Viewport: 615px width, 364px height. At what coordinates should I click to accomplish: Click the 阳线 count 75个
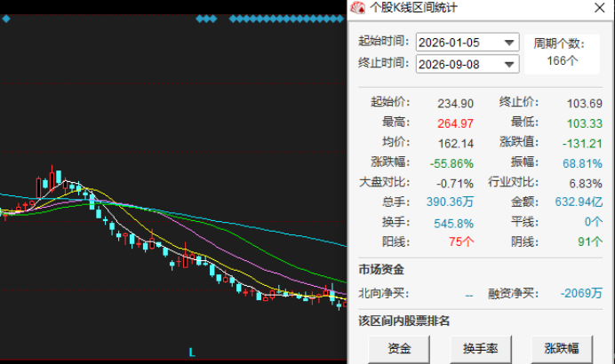coord(461,241)
